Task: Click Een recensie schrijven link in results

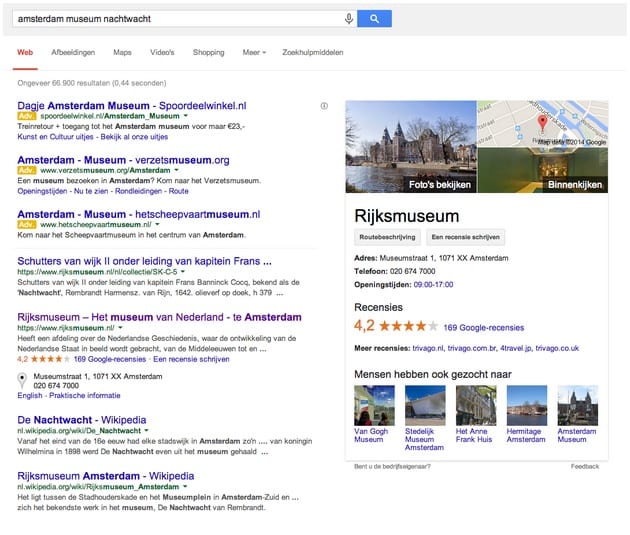Action: 191,359
